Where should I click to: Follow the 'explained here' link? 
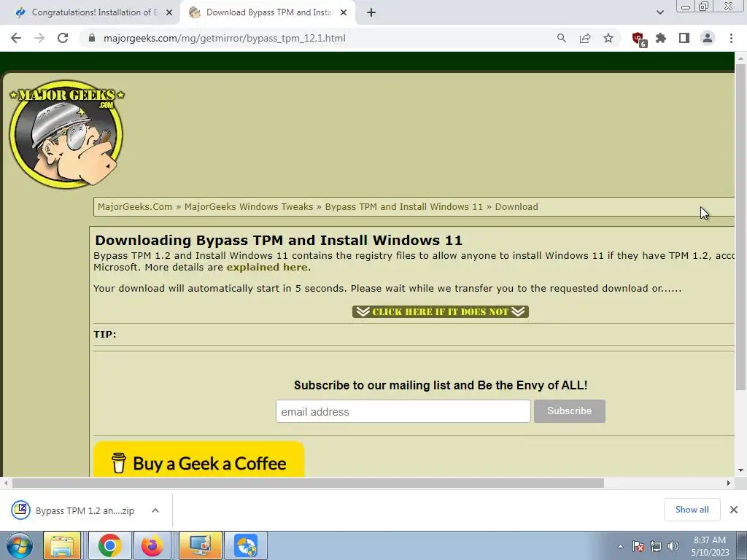(267, 267)
